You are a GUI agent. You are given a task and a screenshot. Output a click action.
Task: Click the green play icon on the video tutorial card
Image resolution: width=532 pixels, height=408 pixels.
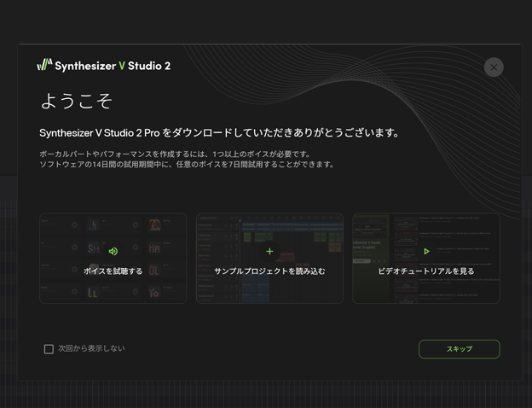(426, 251)
